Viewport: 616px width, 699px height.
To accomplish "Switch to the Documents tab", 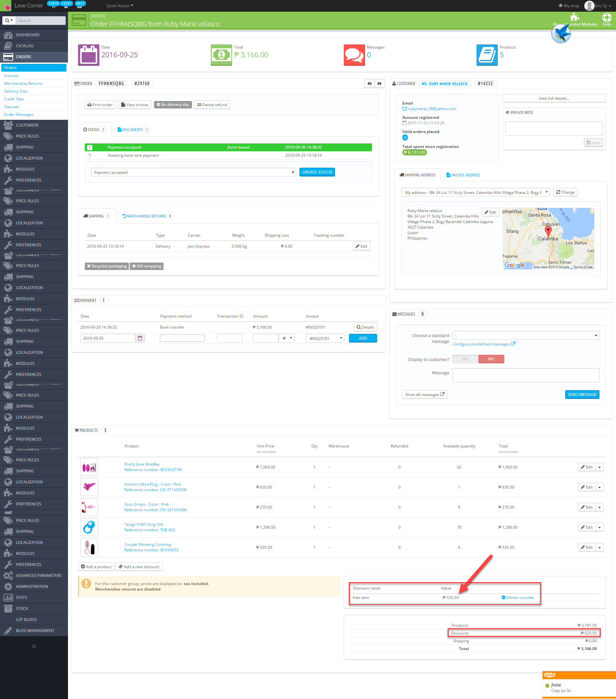I will (133, 130).
